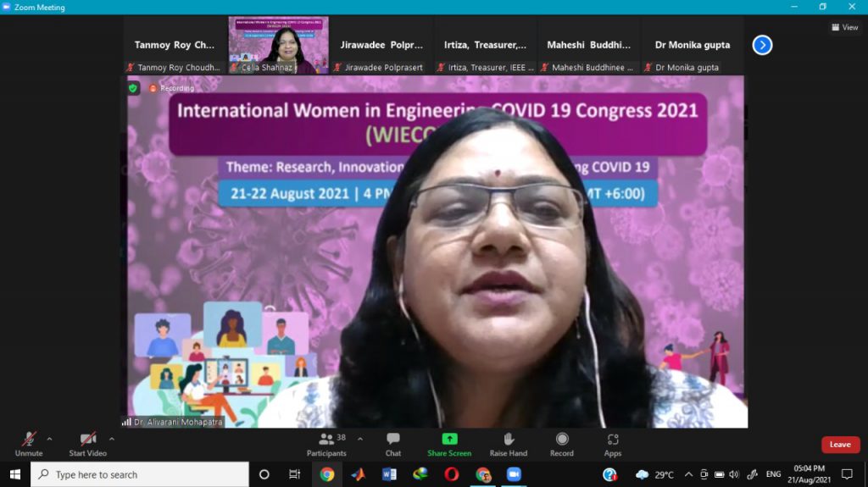Viewport: 868px width, 487px height.
Task: Click green encryption shield icon
Action: point(133,88)
